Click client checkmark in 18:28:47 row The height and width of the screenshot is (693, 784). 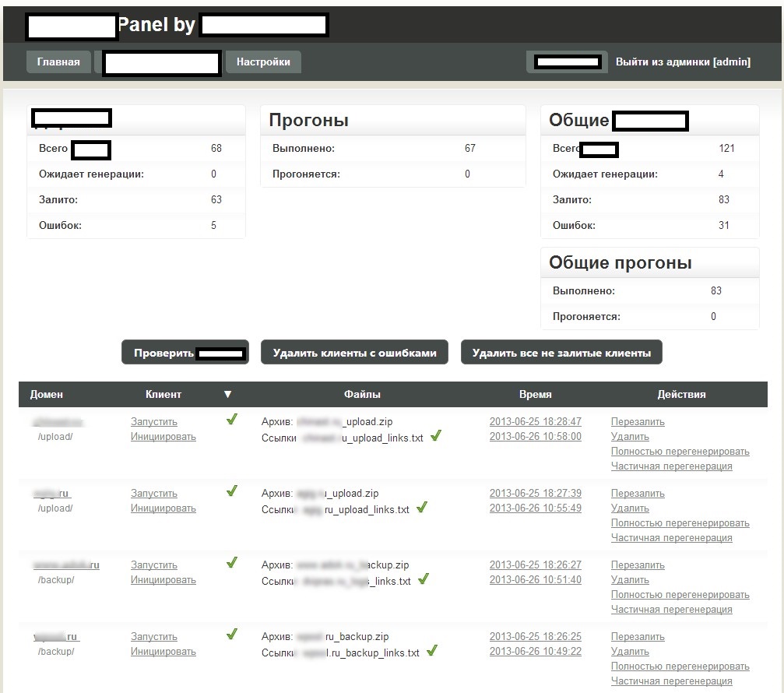231,419
